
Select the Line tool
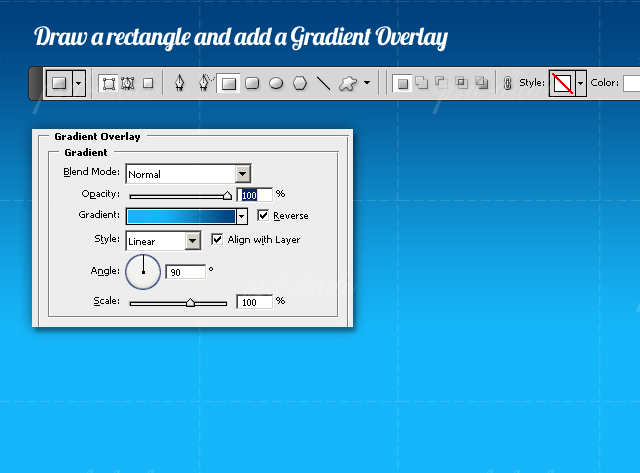pyautogui.click(x=324, y=83)
